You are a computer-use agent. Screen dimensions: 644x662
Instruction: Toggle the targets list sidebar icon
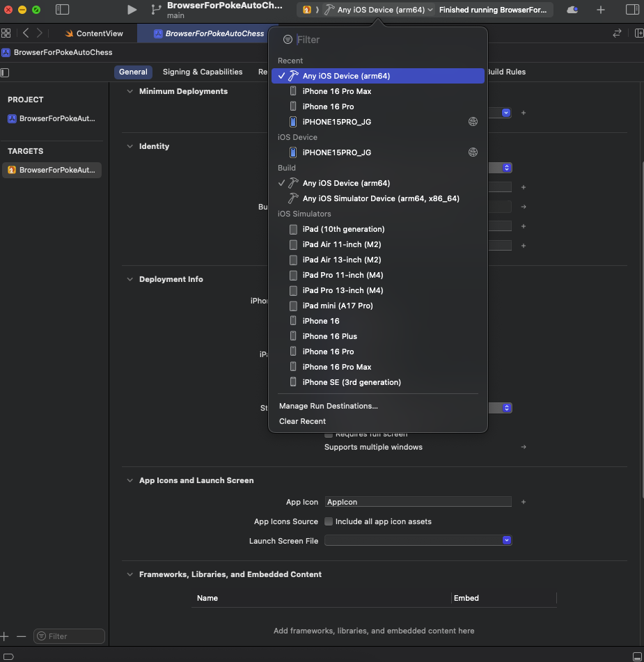click(5, 72)
